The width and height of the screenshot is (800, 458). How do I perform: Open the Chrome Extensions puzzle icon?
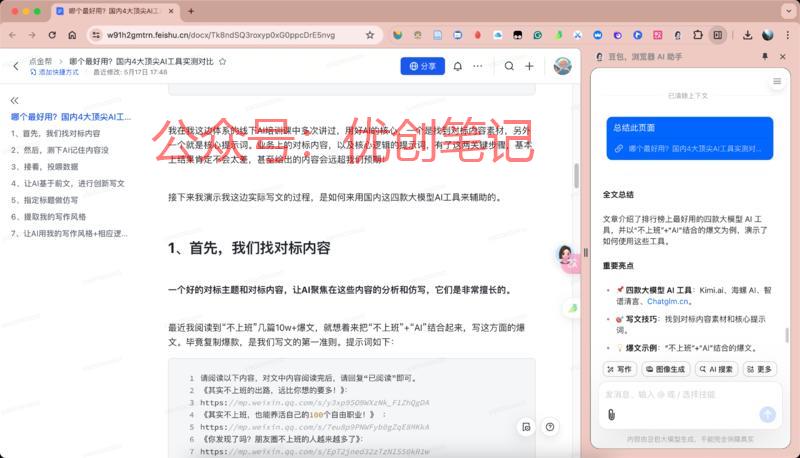pos(697,35)
